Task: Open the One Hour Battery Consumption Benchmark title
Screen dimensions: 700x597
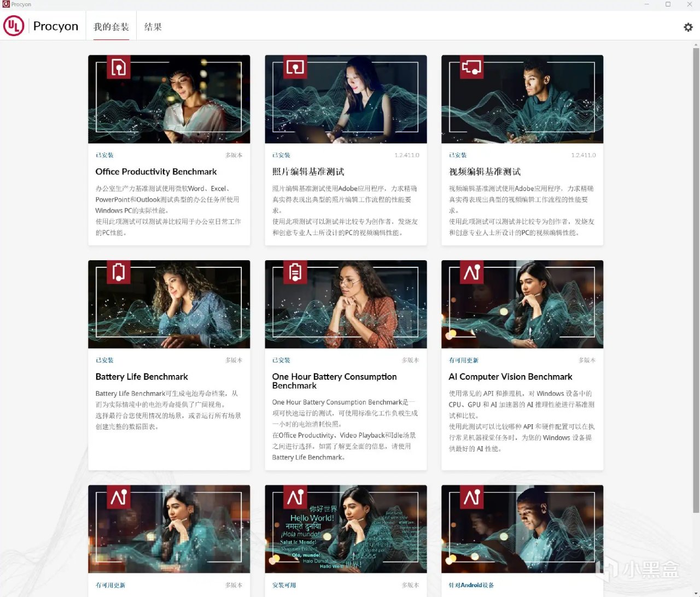Action: [335, 381]
